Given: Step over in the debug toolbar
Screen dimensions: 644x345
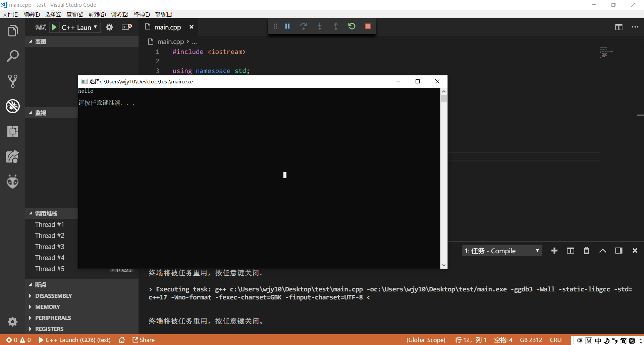Looking at the screenshot, I should click(304, 26).
